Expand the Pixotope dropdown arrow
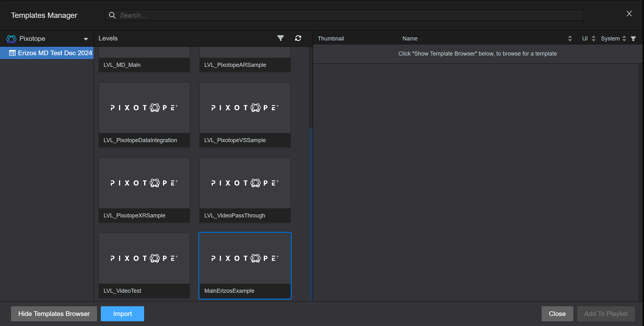Screen dimensions: 644x326 [x=86, y=39]
